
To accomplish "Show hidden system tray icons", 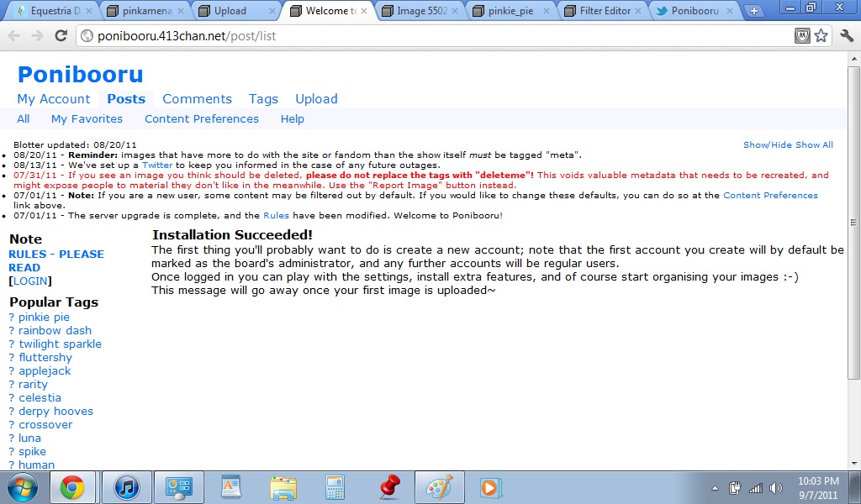I will point(715,488).
